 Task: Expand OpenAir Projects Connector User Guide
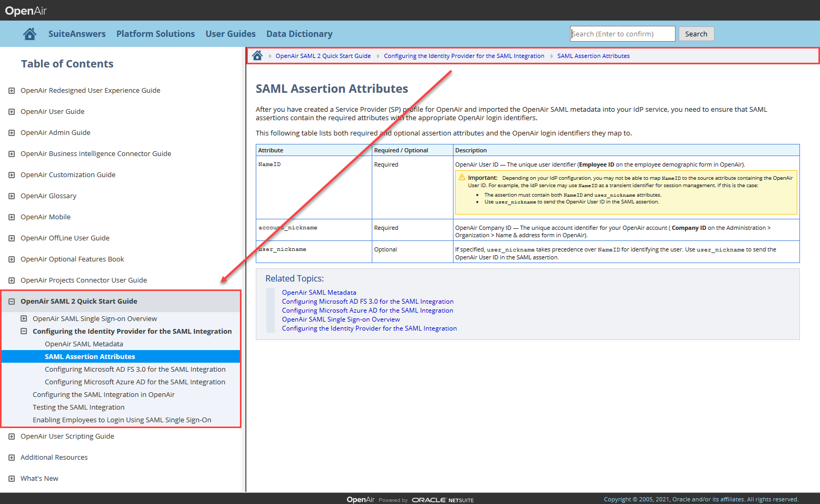pos(12,280)
